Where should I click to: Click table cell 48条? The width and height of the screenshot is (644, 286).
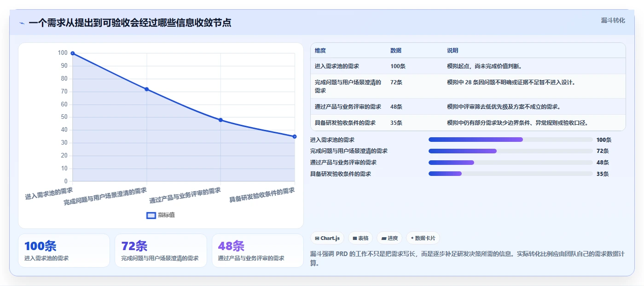click(x=396, y=107)
